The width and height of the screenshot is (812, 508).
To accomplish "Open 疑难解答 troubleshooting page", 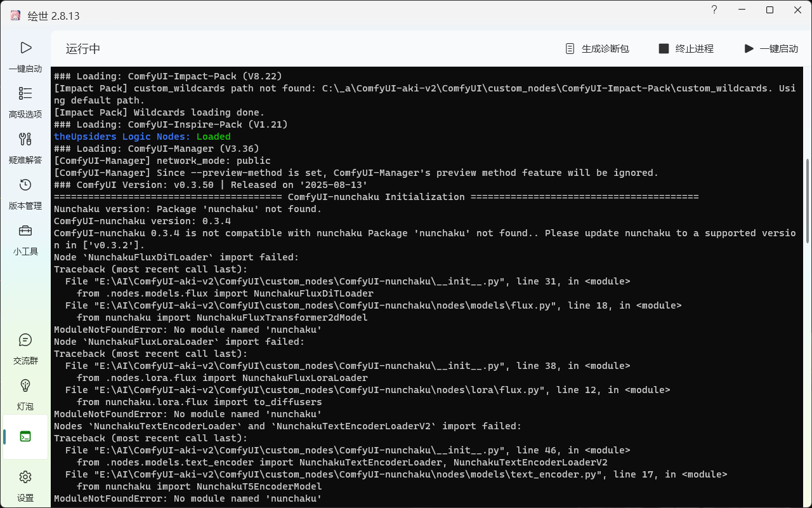I will (x=25, y=149).
